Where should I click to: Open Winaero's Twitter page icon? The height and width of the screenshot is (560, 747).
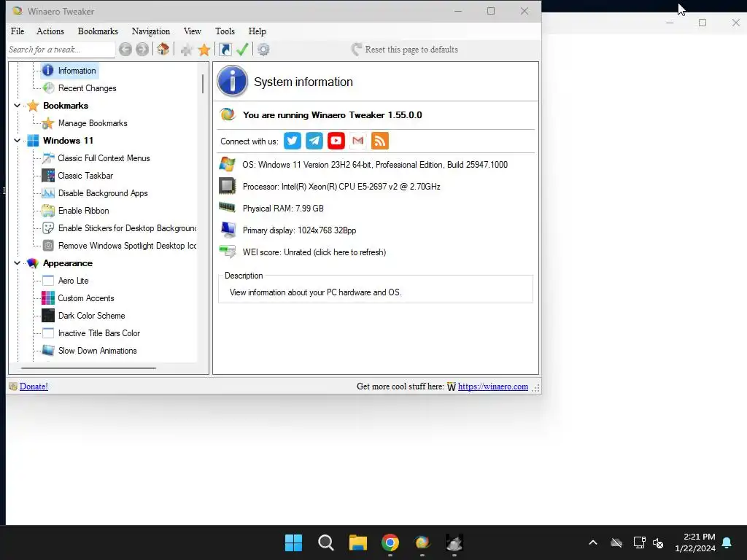292,141
